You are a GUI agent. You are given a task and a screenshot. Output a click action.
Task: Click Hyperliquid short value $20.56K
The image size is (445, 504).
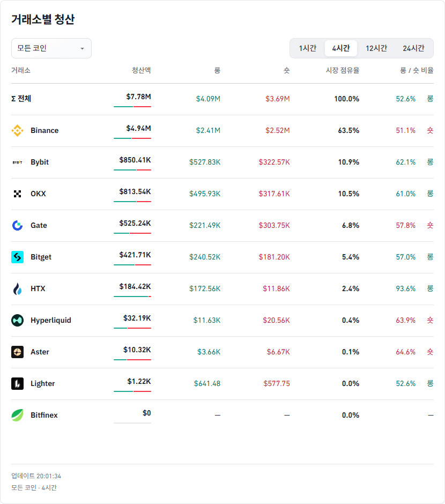point(276,321)
